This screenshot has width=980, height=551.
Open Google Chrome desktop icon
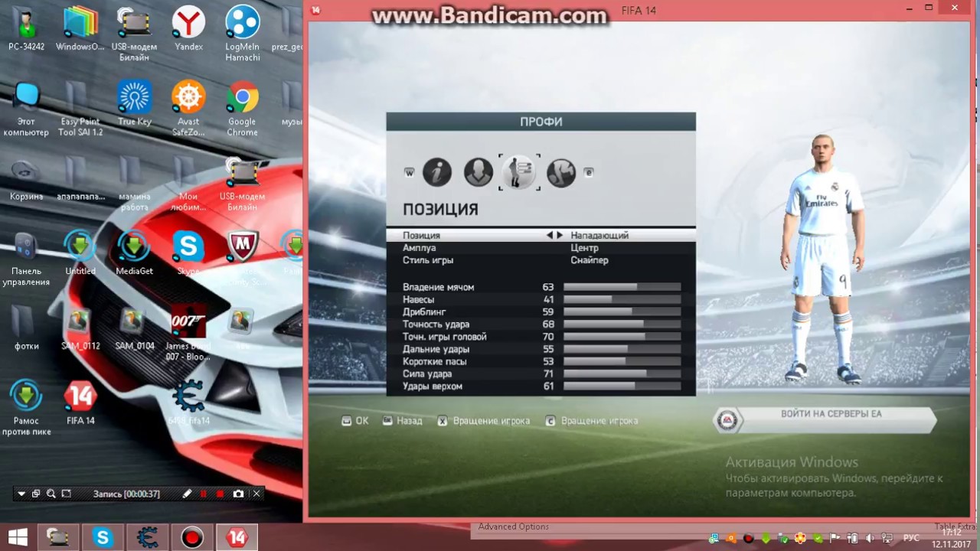coord(242,109)
